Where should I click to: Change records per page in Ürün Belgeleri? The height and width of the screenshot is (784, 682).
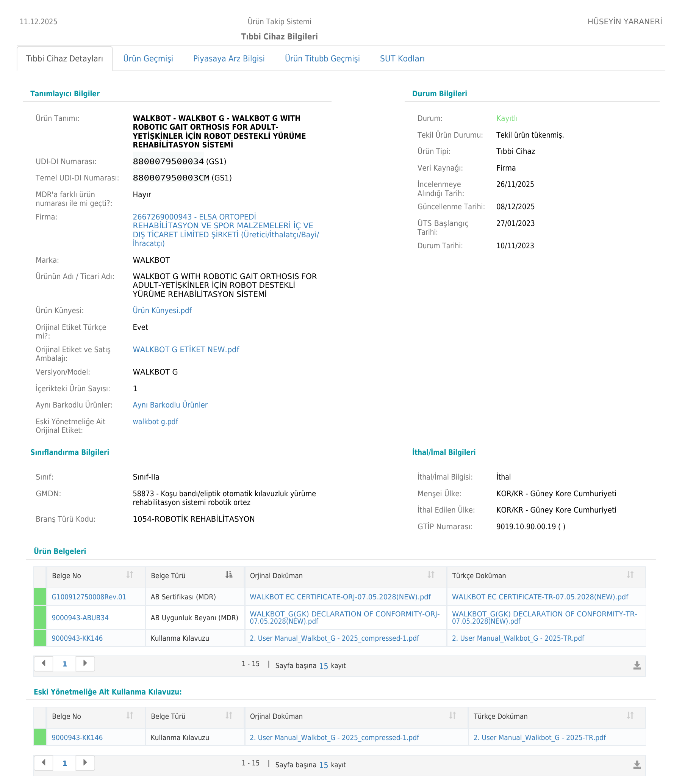tap(324, 666)
